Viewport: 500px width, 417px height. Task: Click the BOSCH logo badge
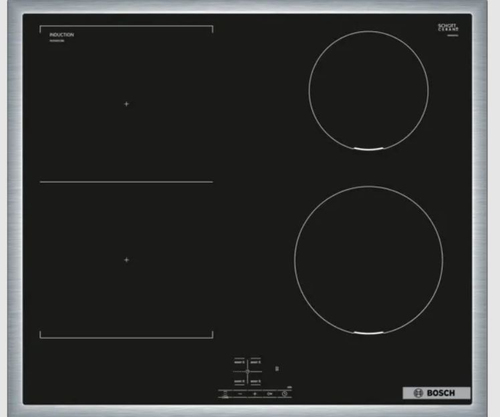click(x=436, y=393)
